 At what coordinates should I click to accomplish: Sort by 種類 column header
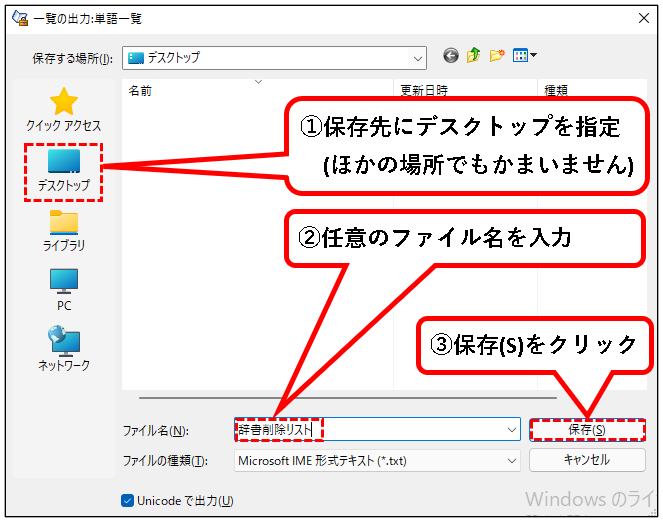(x=592, y=90)
